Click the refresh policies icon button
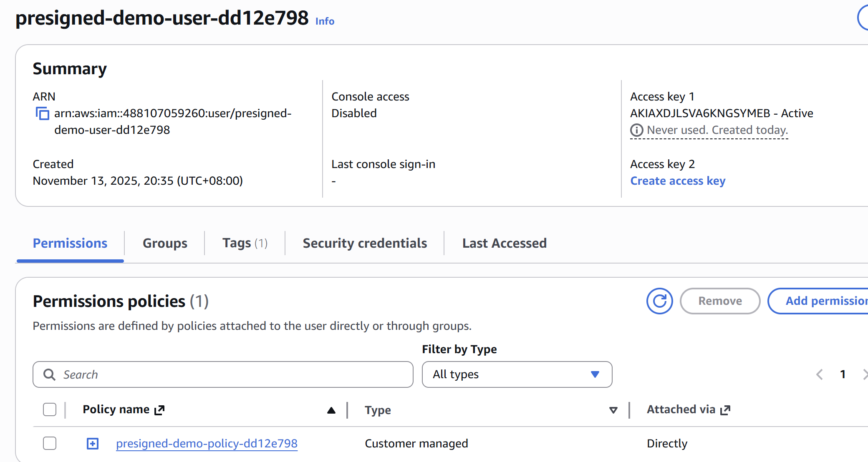The image size is (868, 462). pos(659,301)
